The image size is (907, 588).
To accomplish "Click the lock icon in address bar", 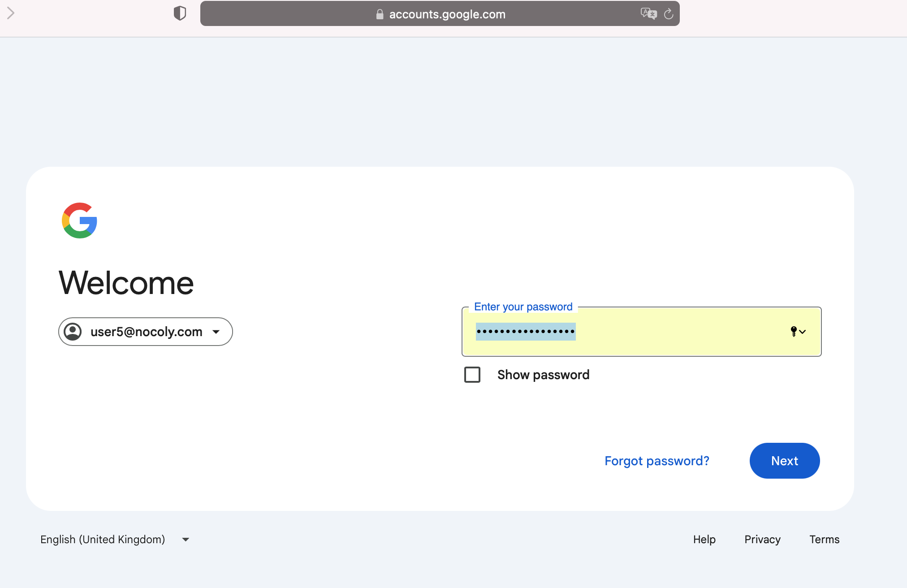I will 380,14.
